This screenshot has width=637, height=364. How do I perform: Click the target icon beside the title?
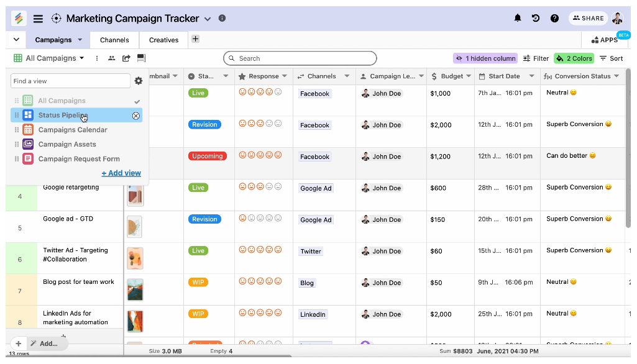tap(56, 18)
